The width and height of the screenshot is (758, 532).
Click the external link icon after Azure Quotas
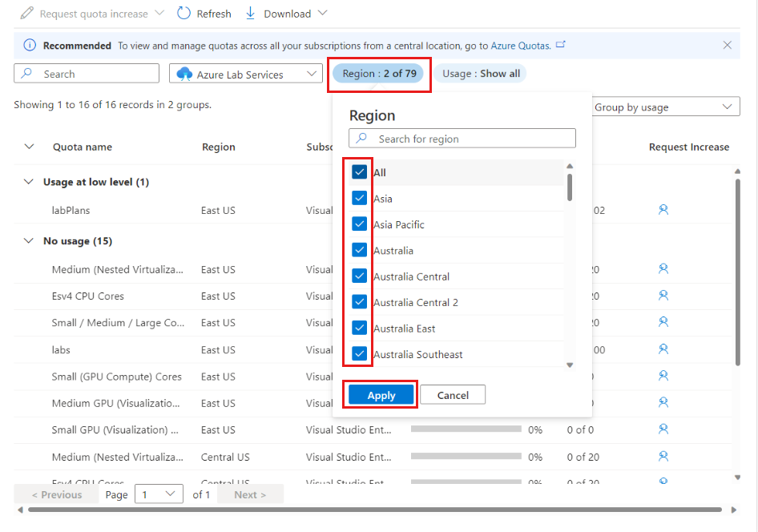(x=560, y=44)
